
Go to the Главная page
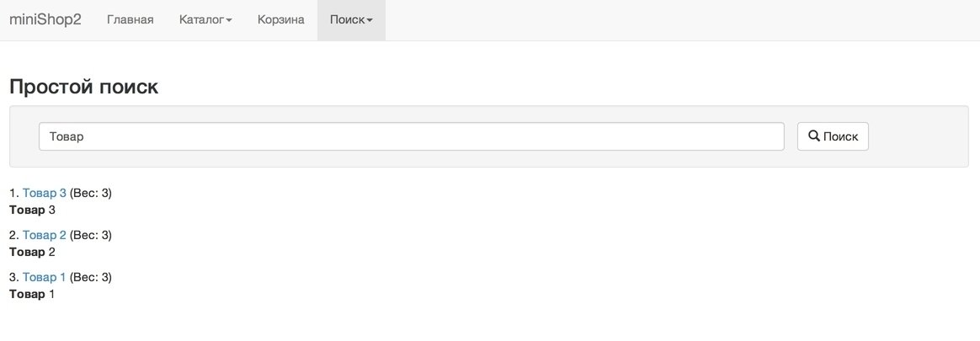coord(130,19)
